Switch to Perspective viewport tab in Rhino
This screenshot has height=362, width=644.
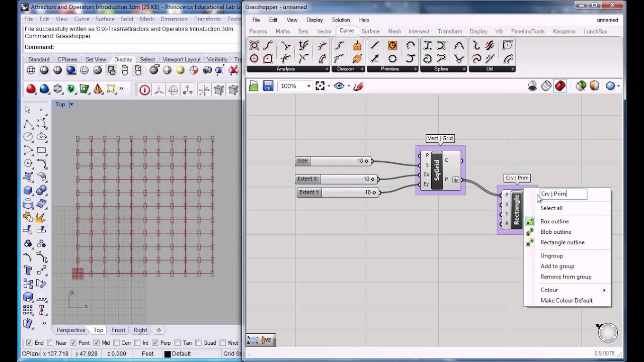[x=71, y=330]
